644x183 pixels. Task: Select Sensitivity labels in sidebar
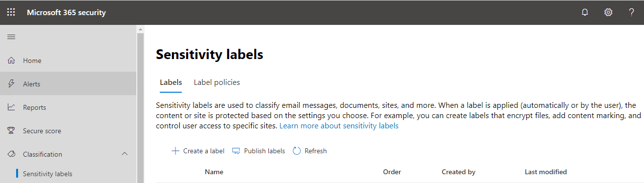[x=47, y=174]
